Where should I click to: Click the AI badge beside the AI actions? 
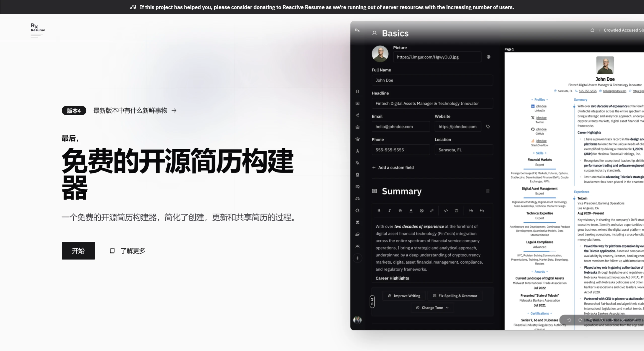[x=372, y=301]
